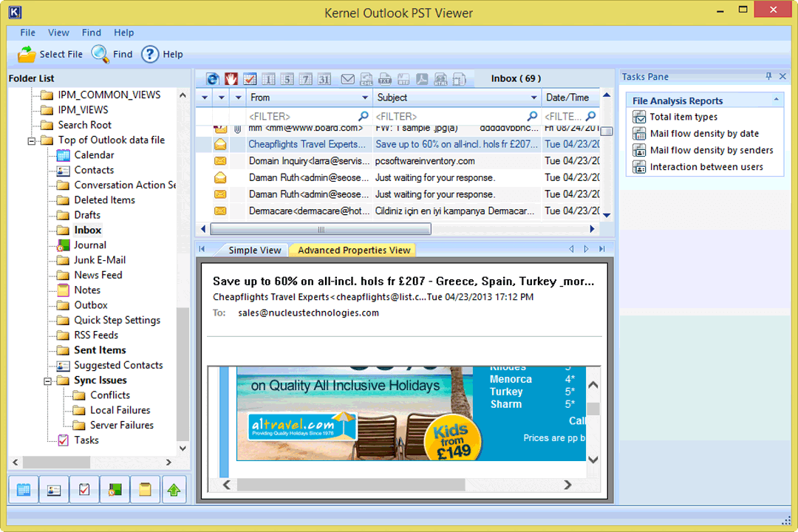This screenshot has width=798, height=532.
Task: Open the File menu
Action: pos(27,33)
